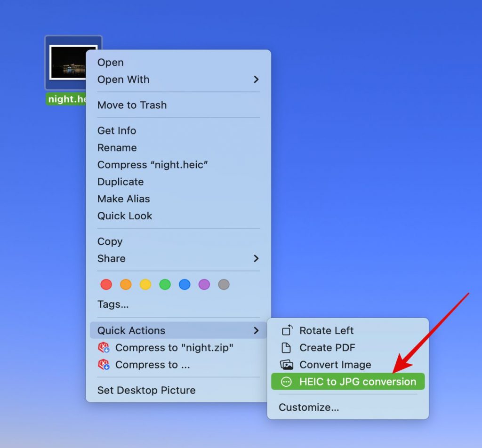Choose Move to Trash
The image size is (482, 448).
tap(132, 105)
